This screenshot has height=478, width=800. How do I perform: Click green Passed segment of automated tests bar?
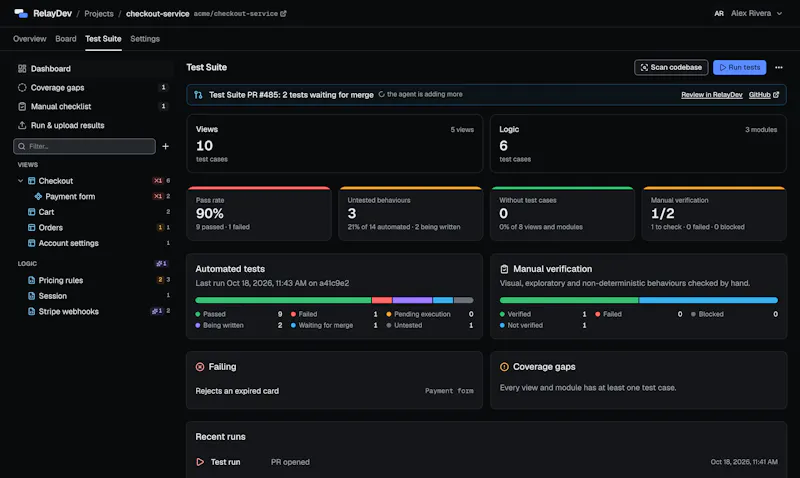coord(283,300)
